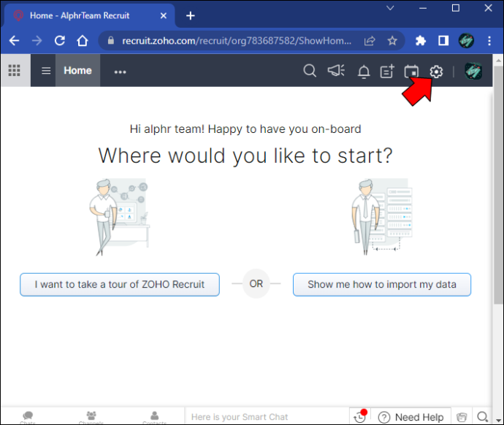Toggle the browser side panel icon
504x425 pixels.
(443, 41)
